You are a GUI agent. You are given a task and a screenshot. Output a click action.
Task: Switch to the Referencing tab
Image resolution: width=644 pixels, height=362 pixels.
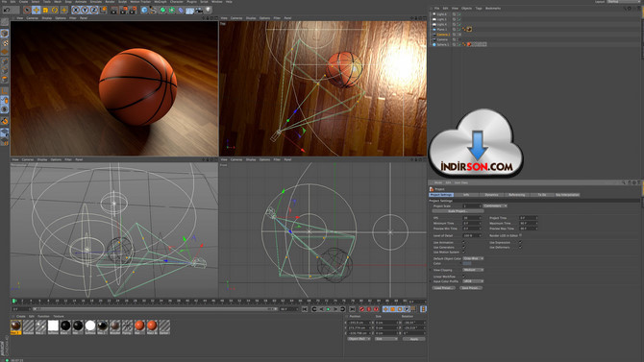coord(517,195)
